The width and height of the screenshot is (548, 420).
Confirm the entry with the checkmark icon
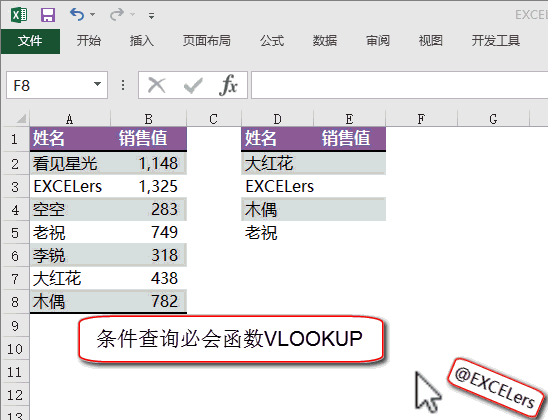tap(193, 86)
